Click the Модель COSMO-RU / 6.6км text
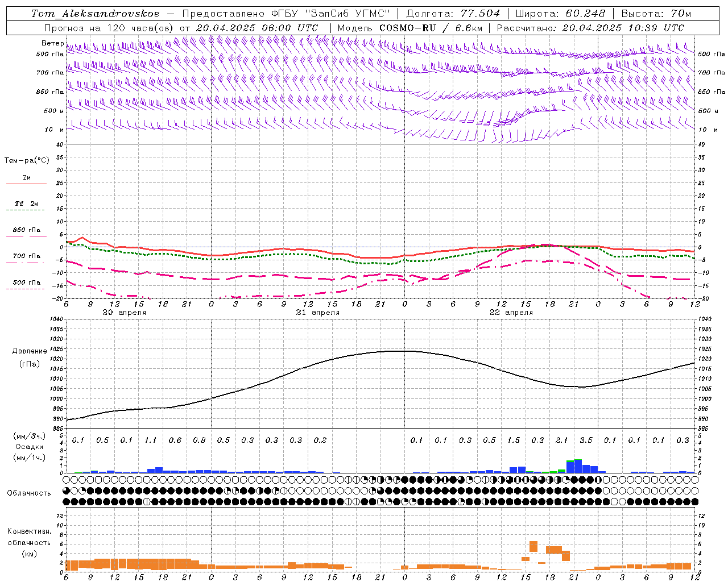The image size is (728, 582). (409, 28)
